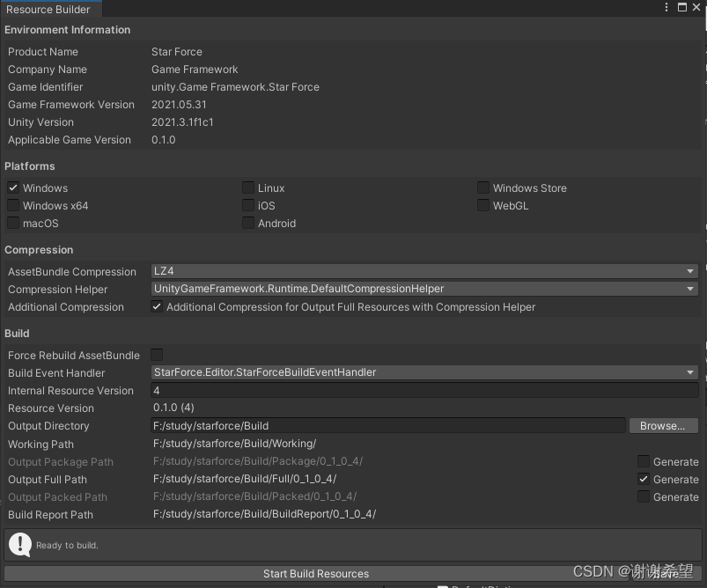Viewport: 707px width, 588px height.
Task: Enable the WebGL platform checkbox
Action: 483,205
